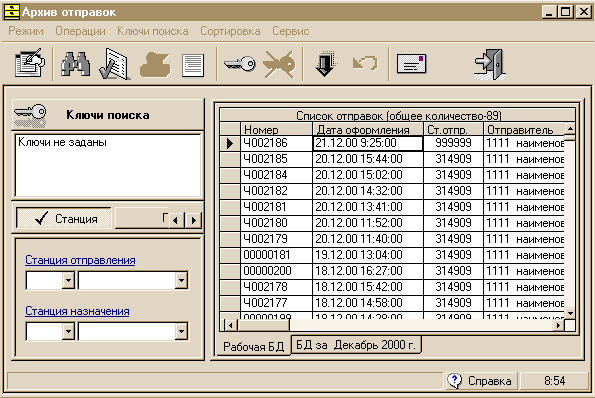Viewport: 595px width, 398px height.
Task: Click the application icon in title bar
Action: [11, 12]
